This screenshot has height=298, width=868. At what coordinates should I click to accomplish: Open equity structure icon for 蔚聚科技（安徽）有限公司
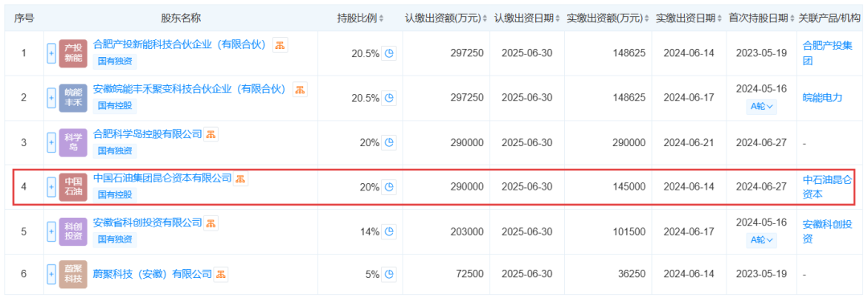pos(221,274)
